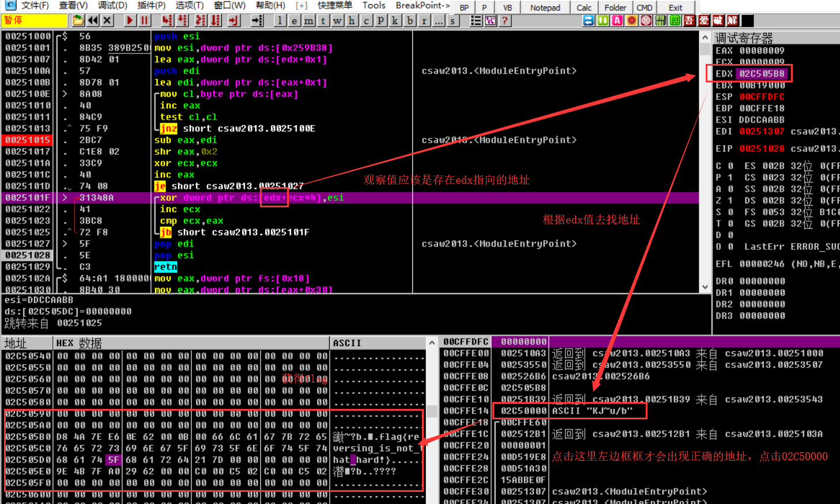
Task: Click the blue swap arrows plugin icon
Action: 588,21
